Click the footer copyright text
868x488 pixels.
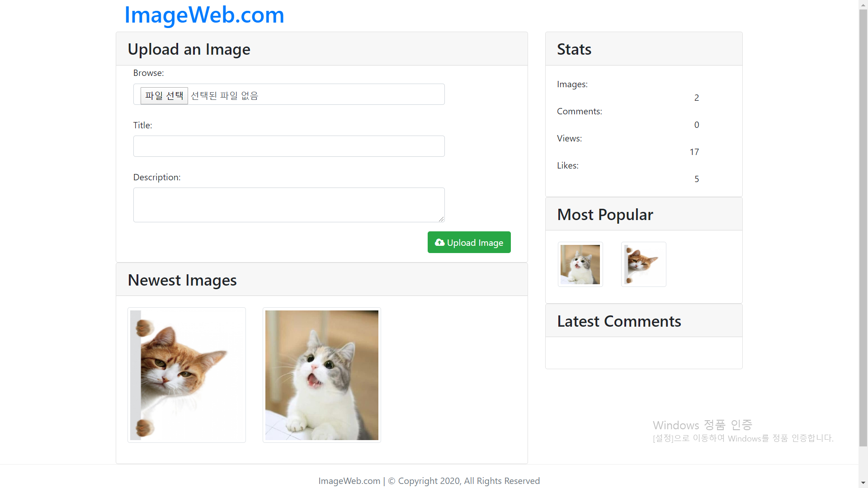429,481
